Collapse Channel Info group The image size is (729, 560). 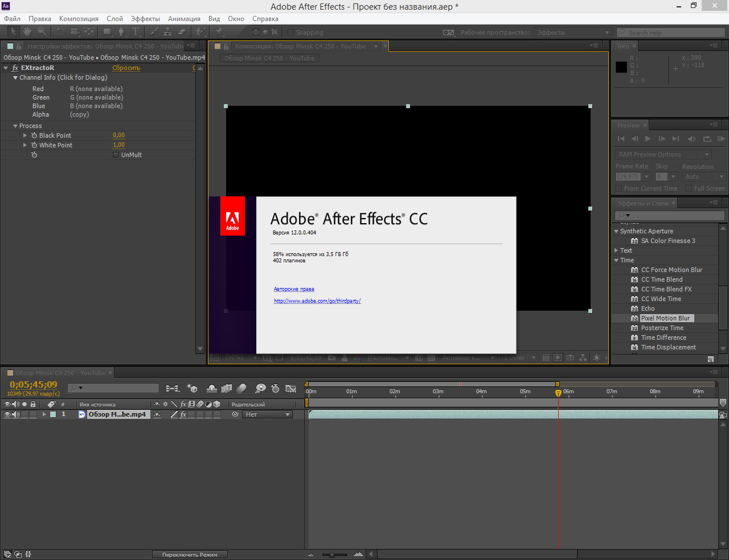[x=15, y=77]
